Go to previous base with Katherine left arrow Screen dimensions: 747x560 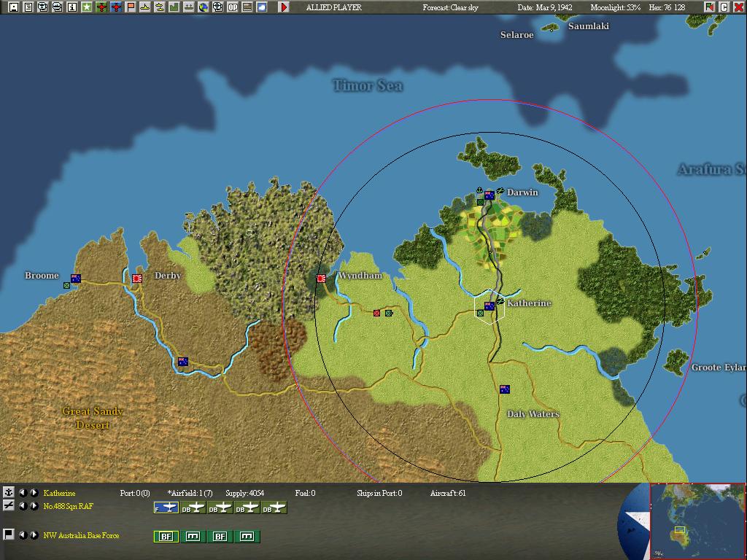click(x=23, y=492)
